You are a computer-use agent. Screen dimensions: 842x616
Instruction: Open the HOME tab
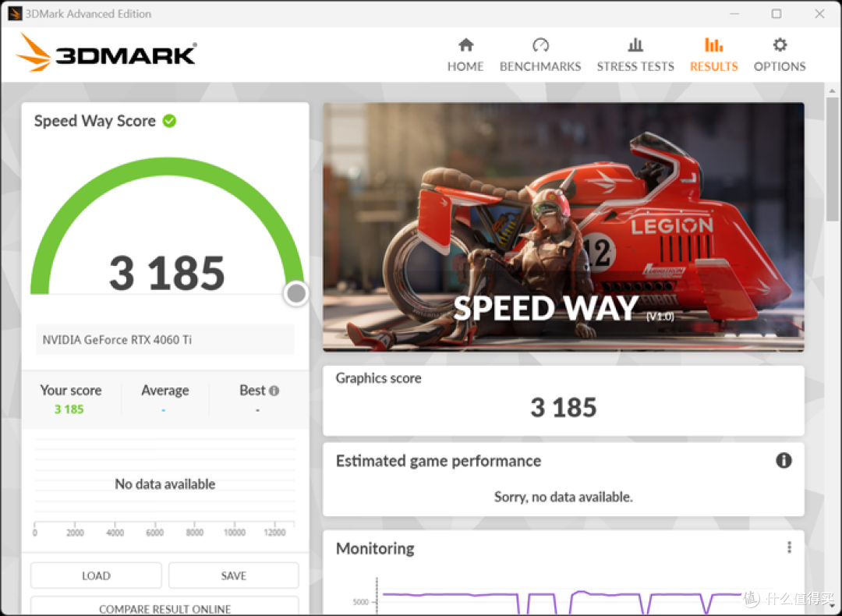[465, 55]
